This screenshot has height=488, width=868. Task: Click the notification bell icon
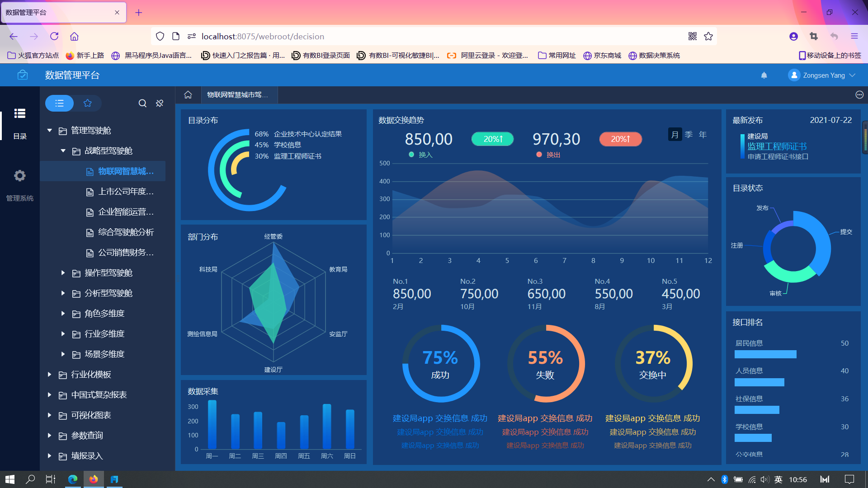[764, 75]
